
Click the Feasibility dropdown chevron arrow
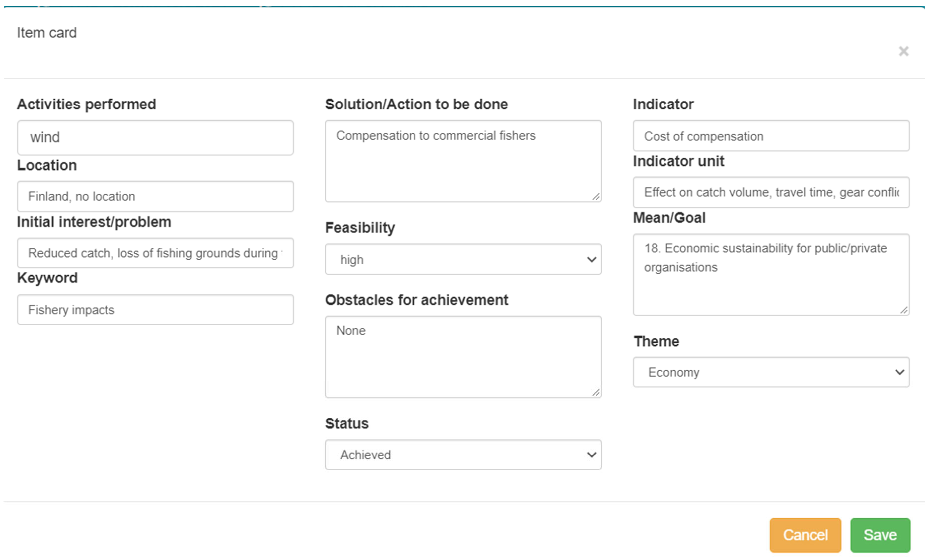pyautogui.click(x=591, y=259)
